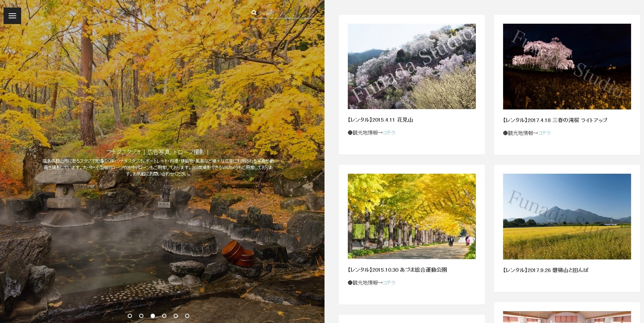Image resolution: width=644 pixels, height=323 pixels.
Task: Open the 2015.4.11 花見山 post title
Action: point(380,120)
